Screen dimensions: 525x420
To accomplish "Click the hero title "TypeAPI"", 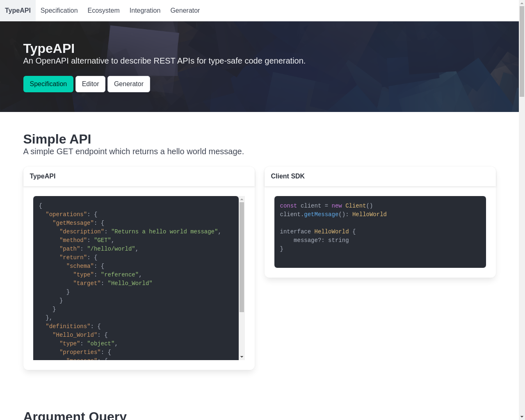I will click(x=49, y=48).
